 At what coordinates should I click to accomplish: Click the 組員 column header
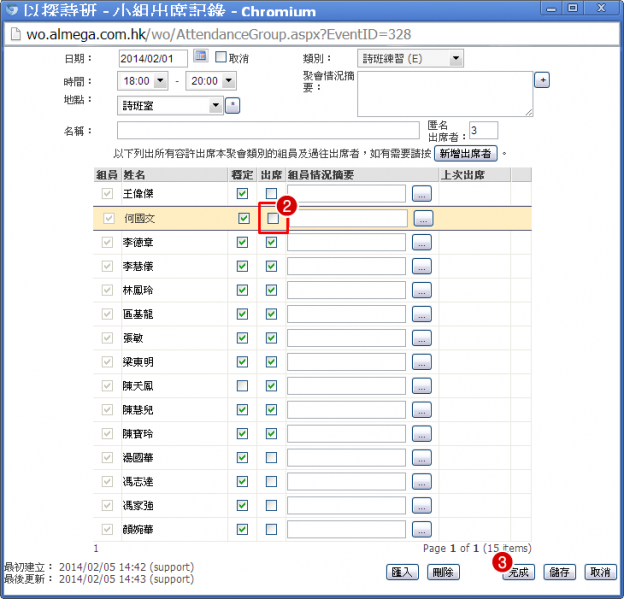tap(107, 175)
